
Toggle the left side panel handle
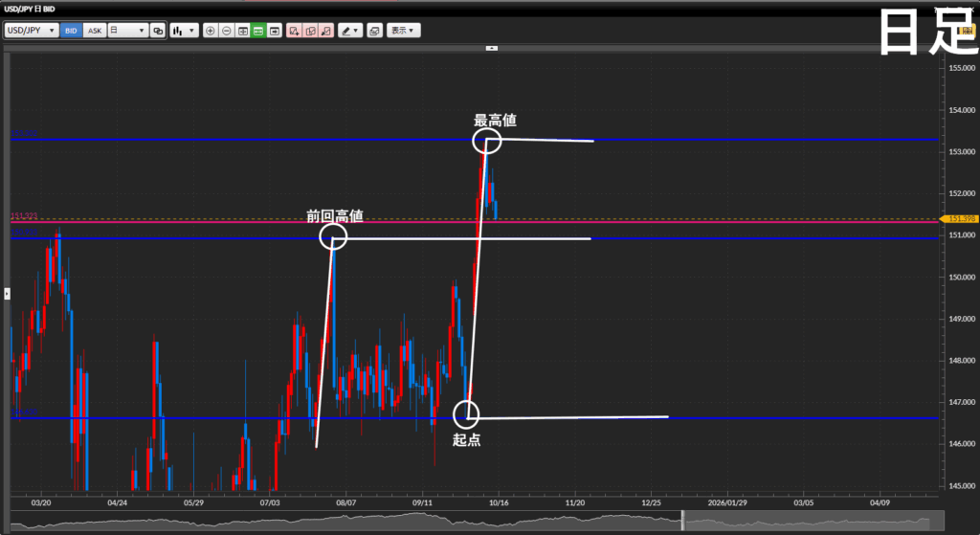click(7, 293)
